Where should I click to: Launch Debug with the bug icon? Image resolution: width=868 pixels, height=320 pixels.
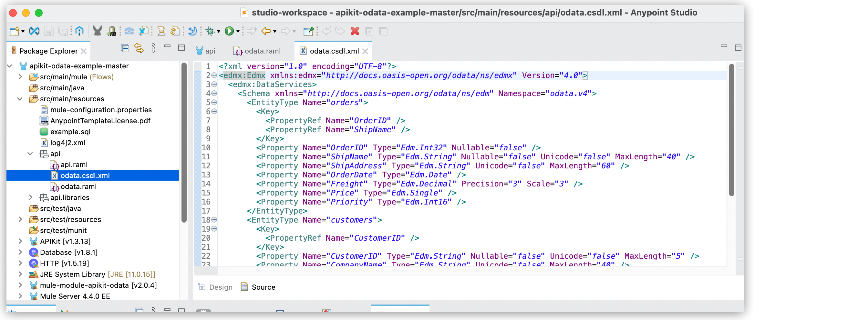tap(210, 31)
